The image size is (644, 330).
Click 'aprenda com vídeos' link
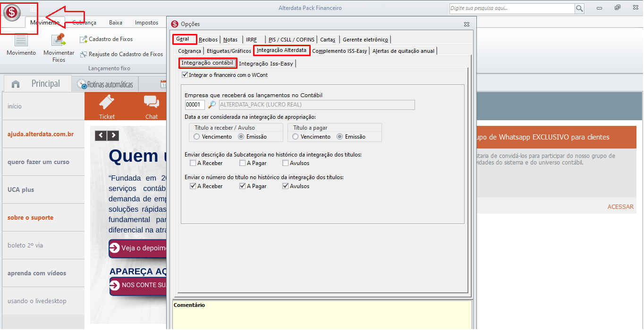37,273
